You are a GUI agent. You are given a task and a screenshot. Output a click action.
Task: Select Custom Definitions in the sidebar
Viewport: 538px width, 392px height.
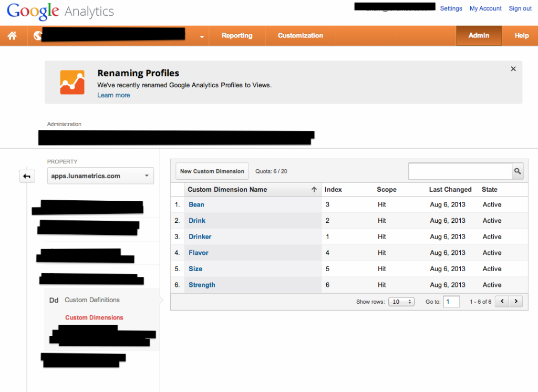[92, 300]
